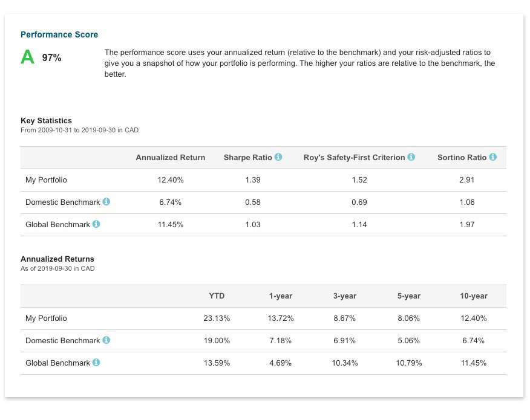This screenshot has height=420, width=530.
Task: Click info icon next to Sortino Ratio
Action: coord(493,157)
